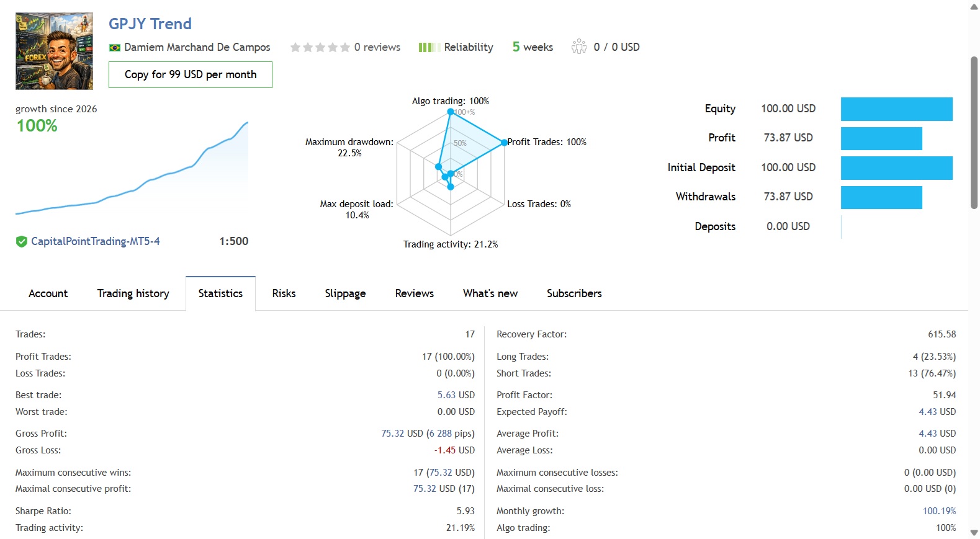Click the vertical page scrollbar thumb
This screenshot has height=539, width=980.
pos(974,133)
